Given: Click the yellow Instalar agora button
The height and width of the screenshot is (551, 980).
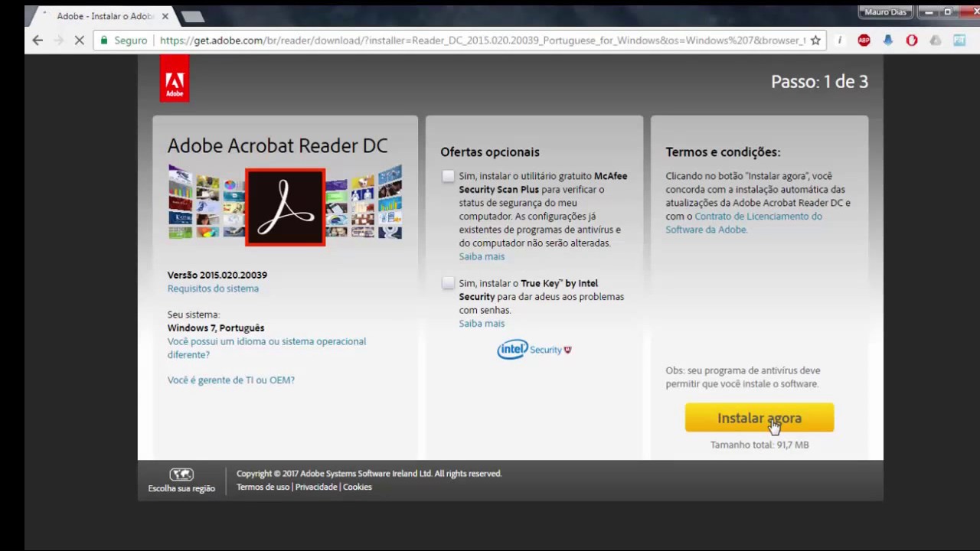Looking at the screenshot, I should pos(759,418).
